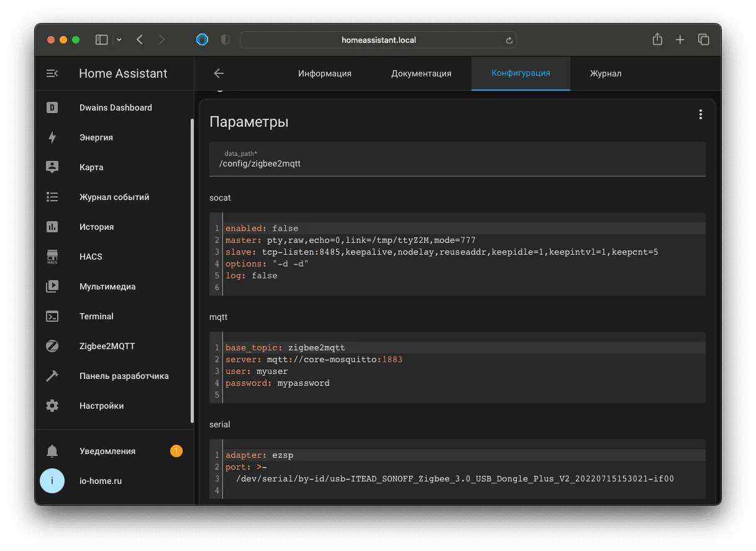This screenshot has width=756, height=551.
Task: Open Dwains Dashboard icon in sidebar
Action: click(x=52, y=107)
